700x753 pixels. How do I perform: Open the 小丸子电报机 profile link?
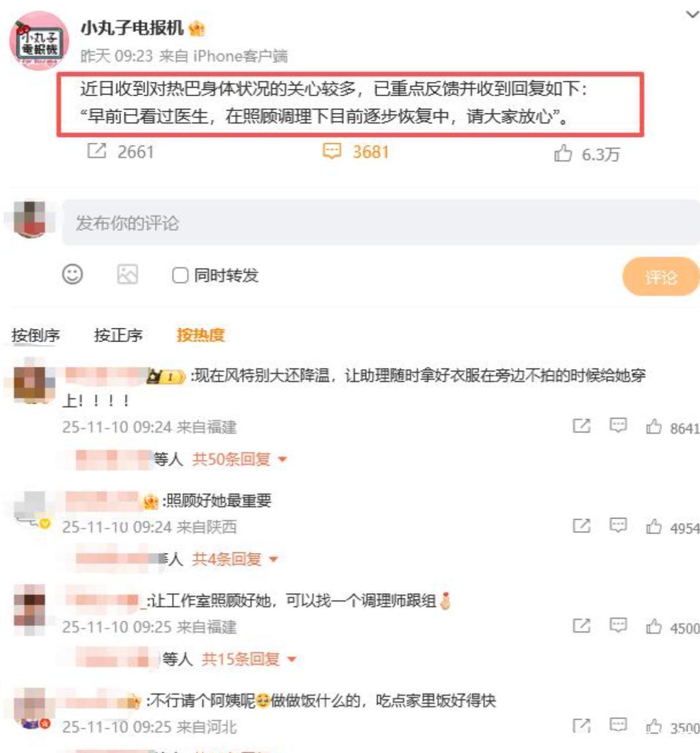132,28
